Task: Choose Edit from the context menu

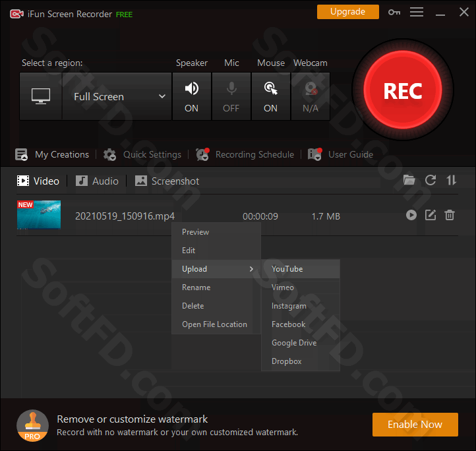Action: click(x=216, y=251)
